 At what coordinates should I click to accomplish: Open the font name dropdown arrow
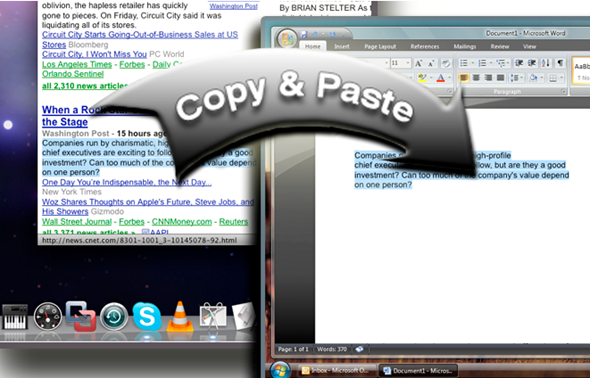[386, 63]
